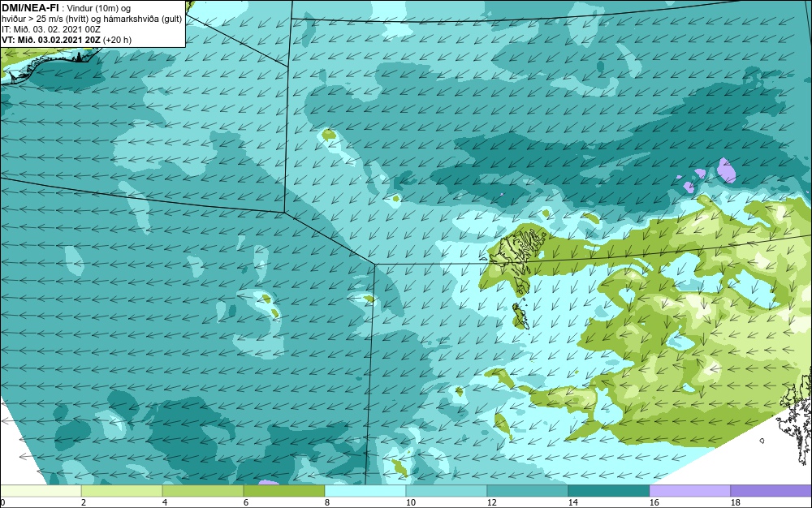This screenshot has width=812, height=508.
Task: Click the legend scale label '4'
Action: 165,502
